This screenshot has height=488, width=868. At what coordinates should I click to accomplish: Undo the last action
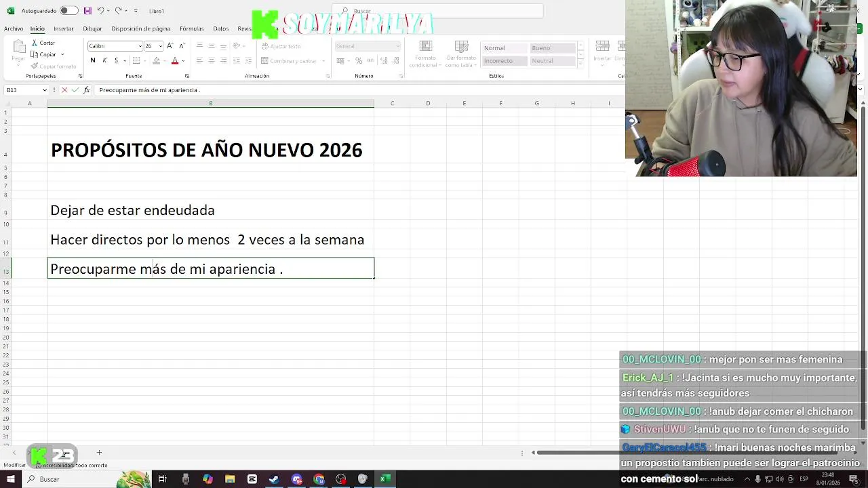100,11
